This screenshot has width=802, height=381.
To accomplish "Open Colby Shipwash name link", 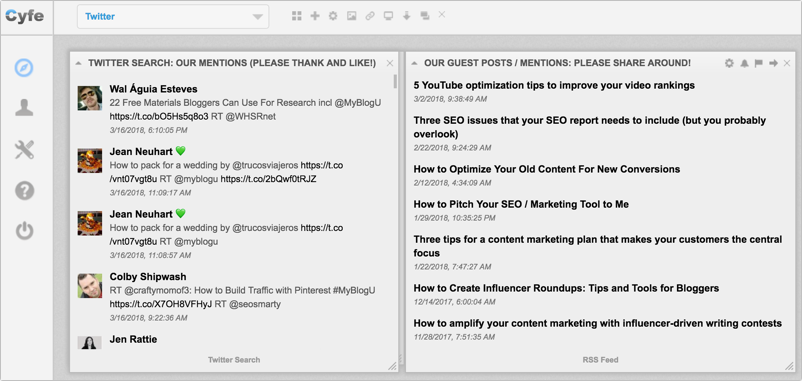I will tap(148, 277).
